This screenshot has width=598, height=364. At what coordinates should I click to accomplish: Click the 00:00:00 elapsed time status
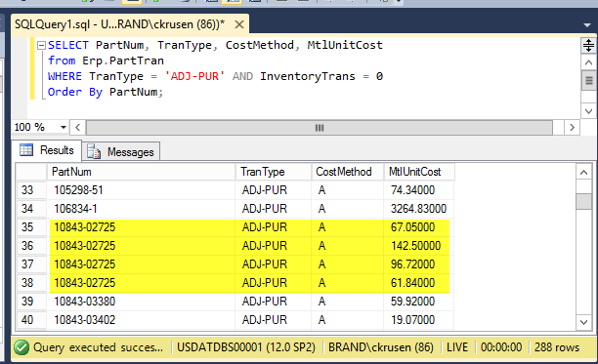click(x=500, y=347)
